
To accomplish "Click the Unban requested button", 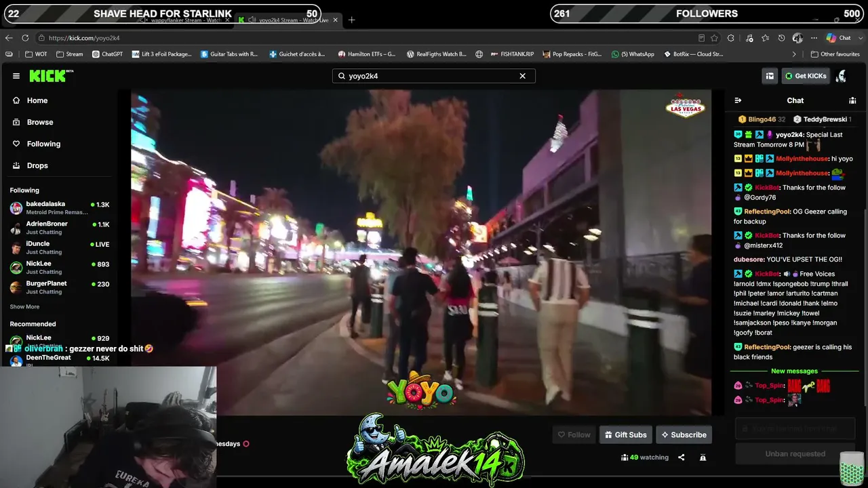I will pos(795,453).
